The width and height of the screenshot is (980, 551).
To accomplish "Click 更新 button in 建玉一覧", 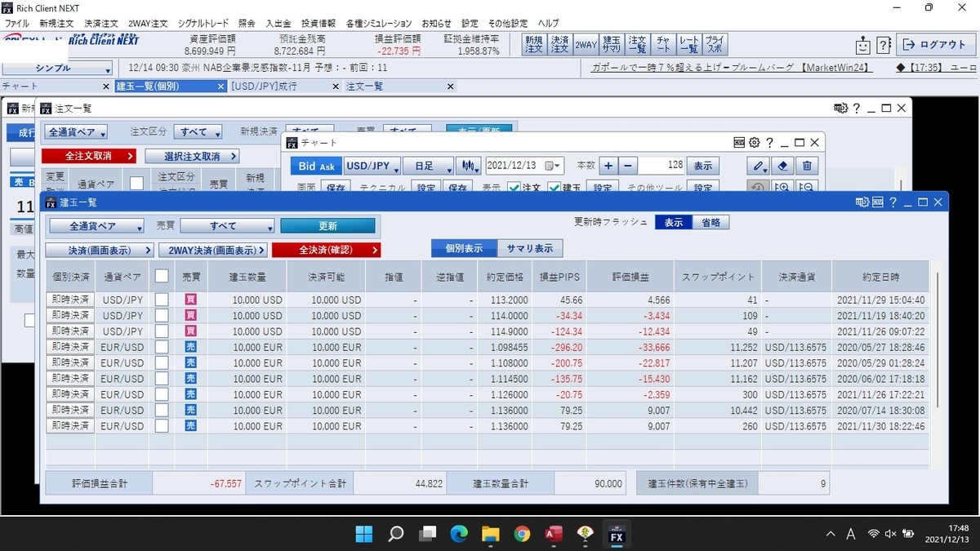I will (327, 226).
